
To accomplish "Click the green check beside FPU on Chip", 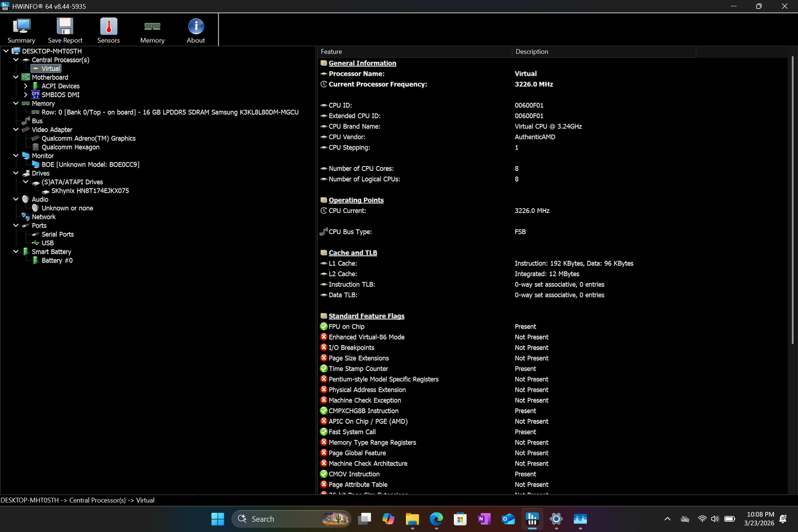I will [323, 326].
